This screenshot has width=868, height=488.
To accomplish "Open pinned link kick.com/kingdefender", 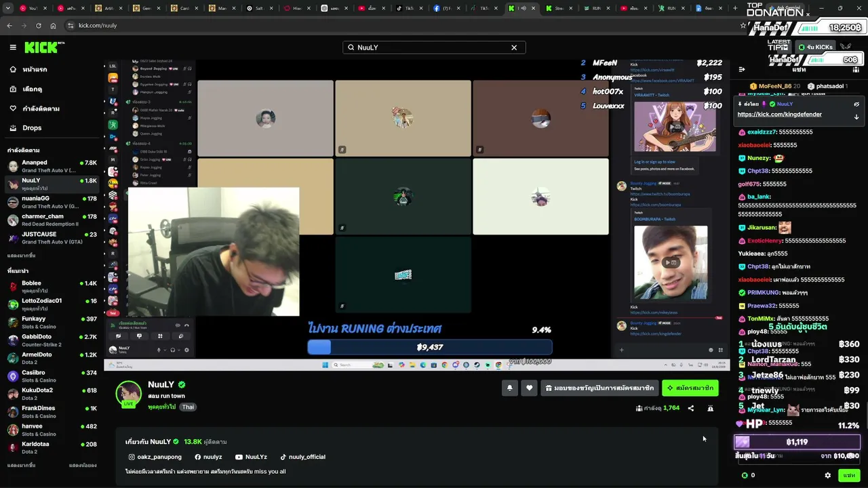I will pyautogui.click(x=779, y=115).
